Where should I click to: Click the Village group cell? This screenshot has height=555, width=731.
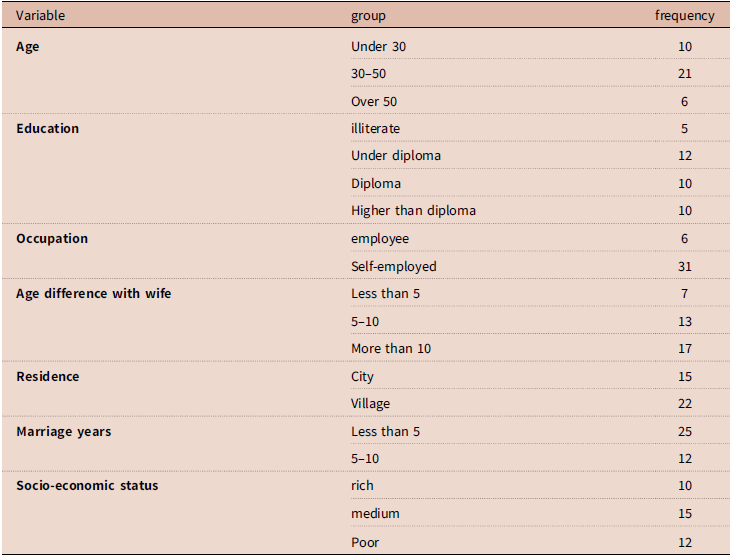(371, 403)
